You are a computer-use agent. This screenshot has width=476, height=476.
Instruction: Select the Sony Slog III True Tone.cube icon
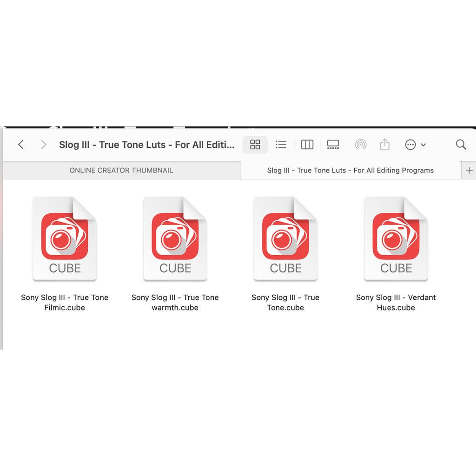286,238
